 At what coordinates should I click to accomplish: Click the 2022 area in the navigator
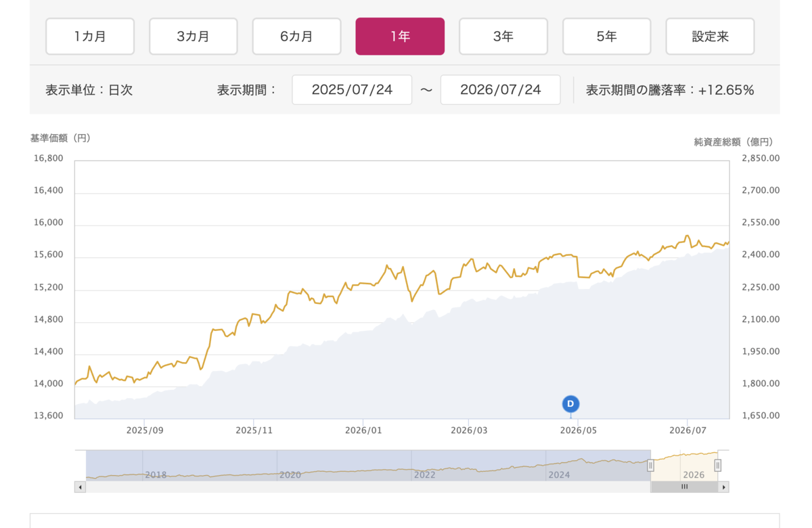424,475
